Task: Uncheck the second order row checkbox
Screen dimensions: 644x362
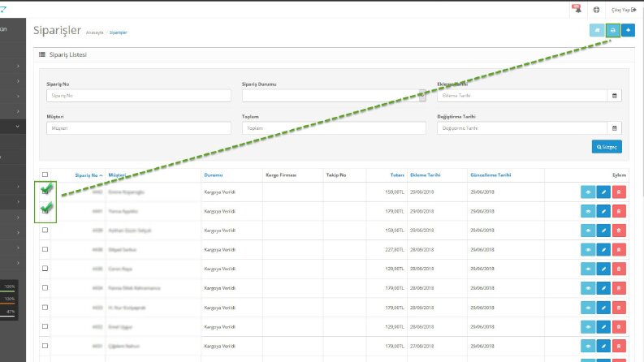Action: [45, 210]
